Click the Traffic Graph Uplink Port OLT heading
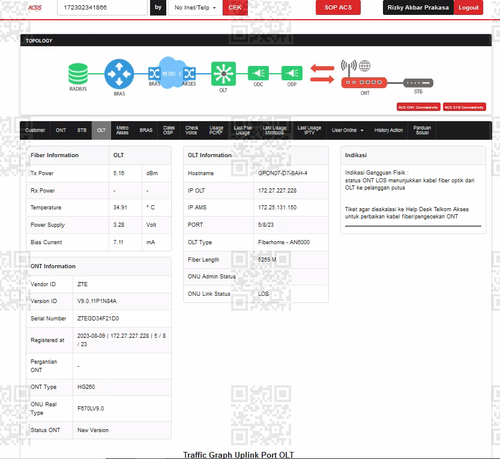 (239, 455)
